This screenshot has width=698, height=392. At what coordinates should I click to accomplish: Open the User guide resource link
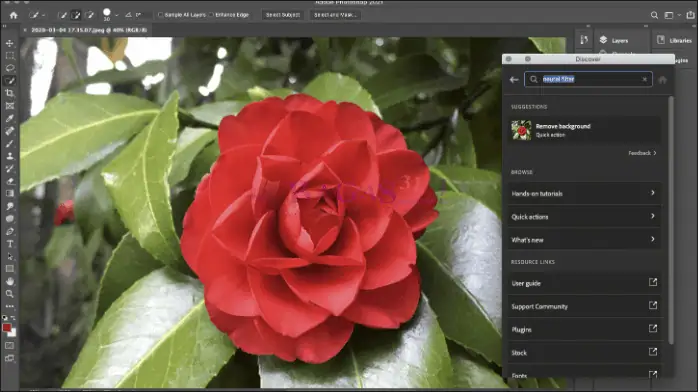(x=584, y=283)
